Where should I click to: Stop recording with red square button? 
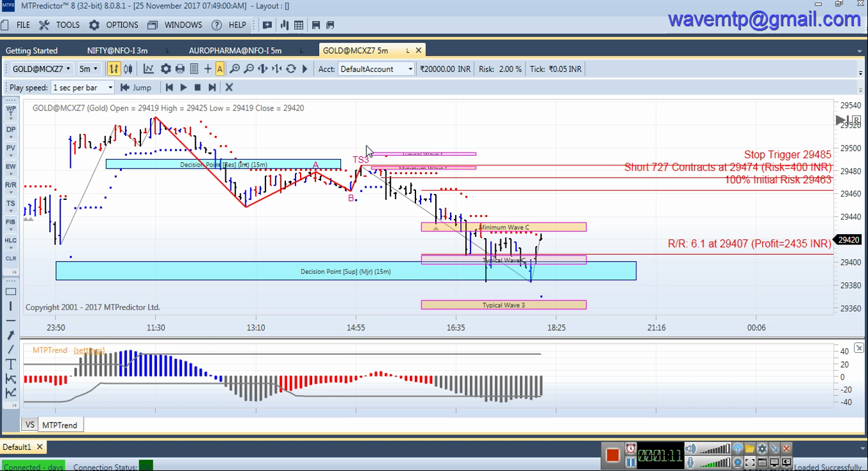613,455
